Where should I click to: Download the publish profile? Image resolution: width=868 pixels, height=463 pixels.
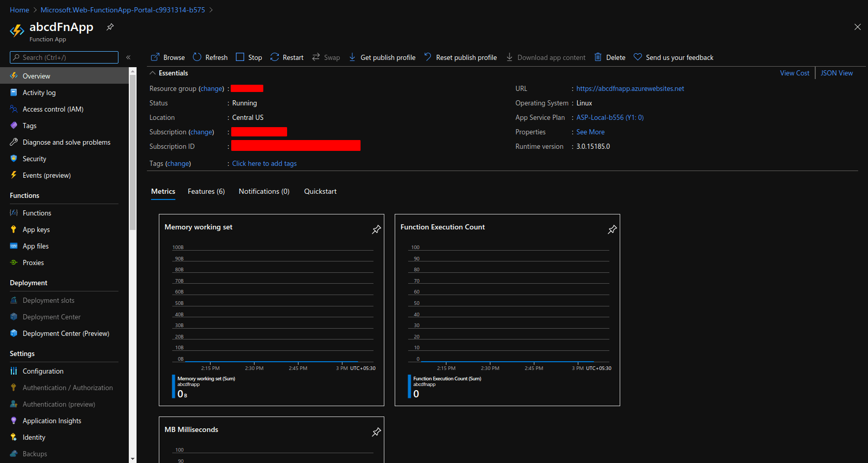(382, 57)
